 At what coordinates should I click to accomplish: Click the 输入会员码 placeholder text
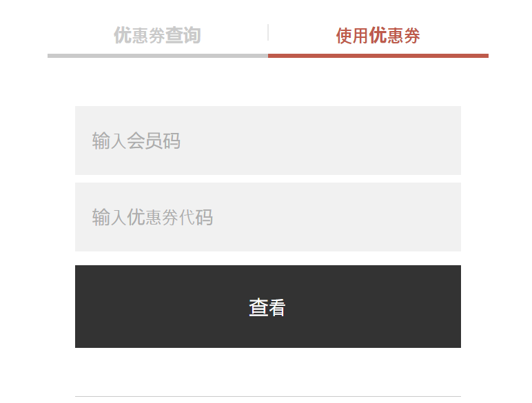(x=136, y=141)
